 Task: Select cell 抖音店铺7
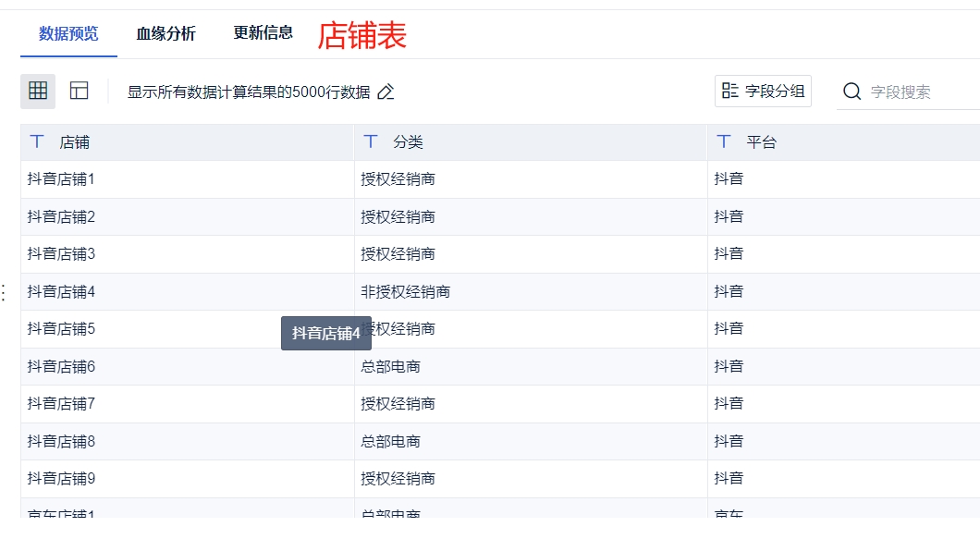188,404
